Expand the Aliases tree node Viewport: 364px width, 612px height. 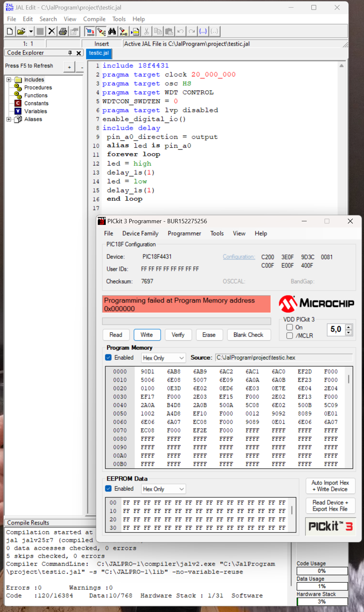point(9,119)
